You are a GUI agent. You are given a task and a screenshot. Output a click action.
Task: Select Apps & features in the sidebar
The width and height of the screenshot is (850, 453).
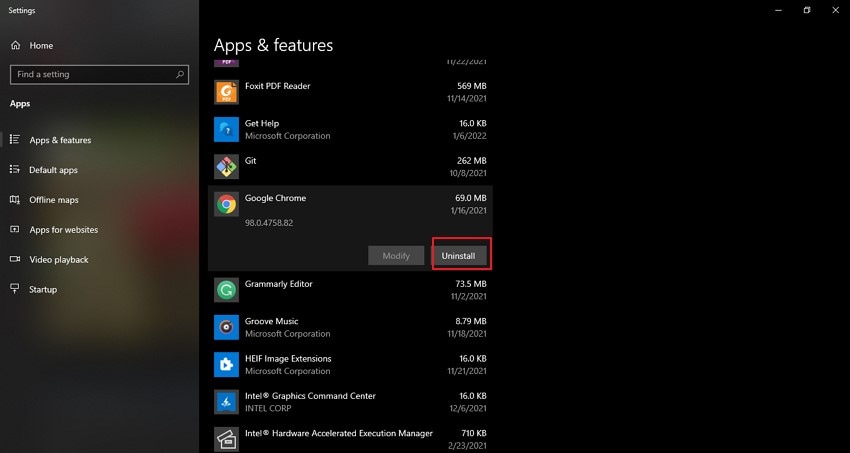[60, 140]
